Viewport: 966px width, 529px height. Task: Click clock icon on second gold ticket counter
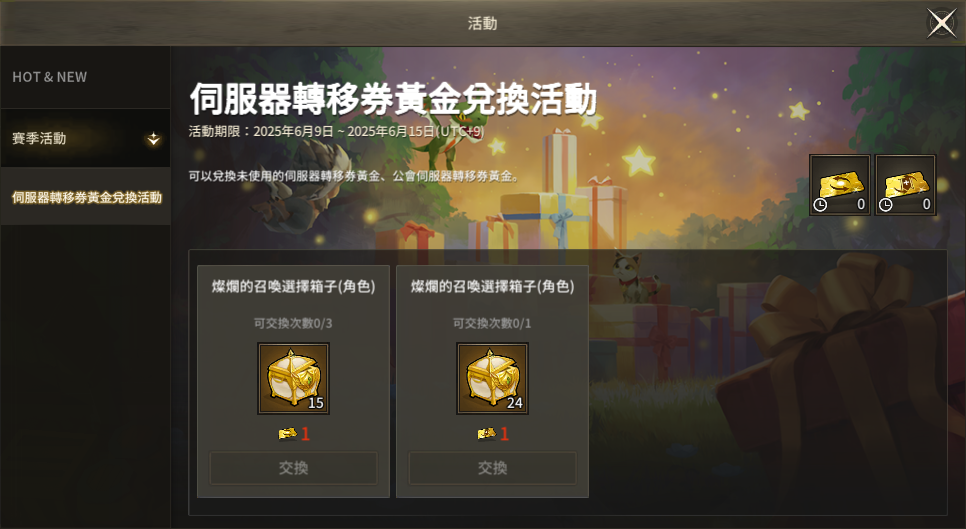click(x=885, y=205)
